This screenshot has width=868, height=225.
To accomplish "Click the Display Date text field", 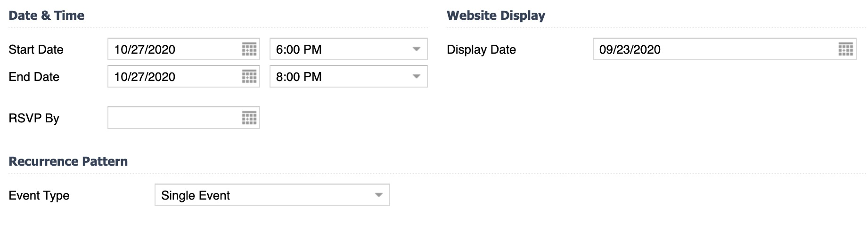I will [x=712, y=49].
